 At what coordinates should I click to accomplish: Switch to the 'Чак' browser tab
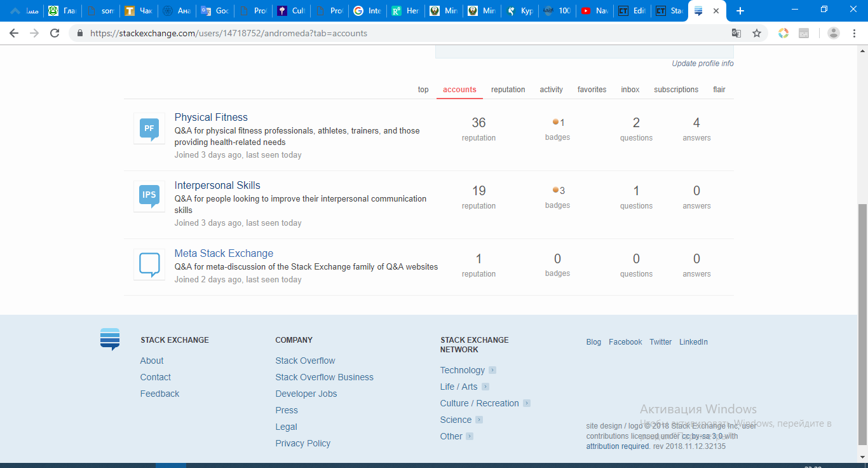tap(138, 11)
